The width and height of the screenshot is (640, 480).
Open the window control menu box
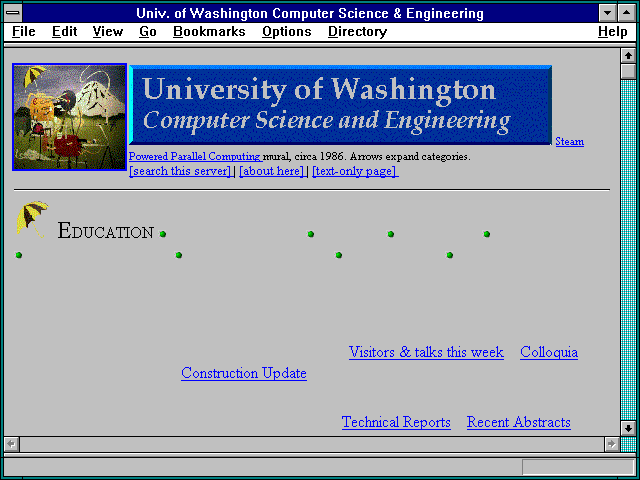tap(13, 13)
